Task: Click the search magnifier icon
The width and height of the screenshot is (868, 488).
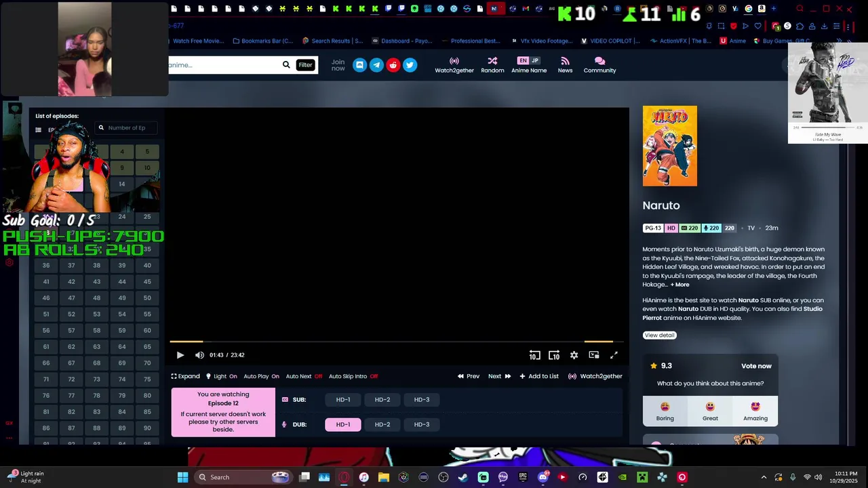Action: coord(286,65)
